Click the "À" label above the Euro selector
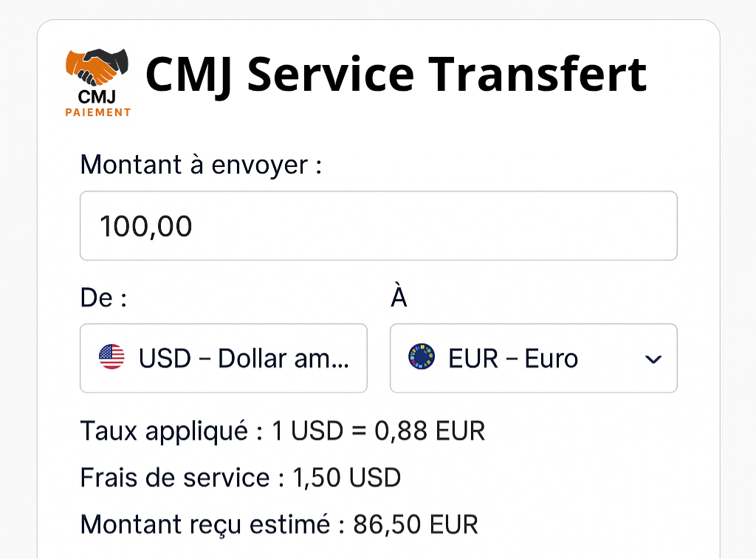 tap(399, 298)
